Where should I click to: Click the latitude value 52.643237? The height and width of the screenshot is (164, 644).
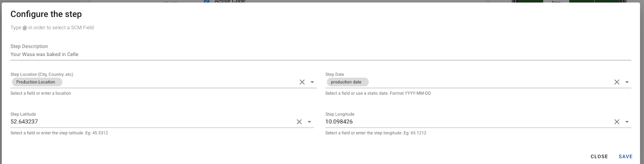24,122
